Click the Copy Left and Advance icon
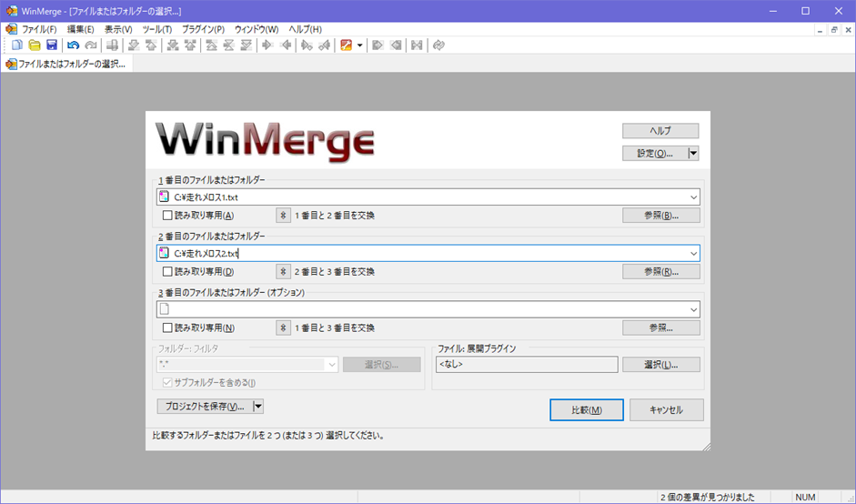The height and width of the screenshot is (504, 856). coord(324,45)
